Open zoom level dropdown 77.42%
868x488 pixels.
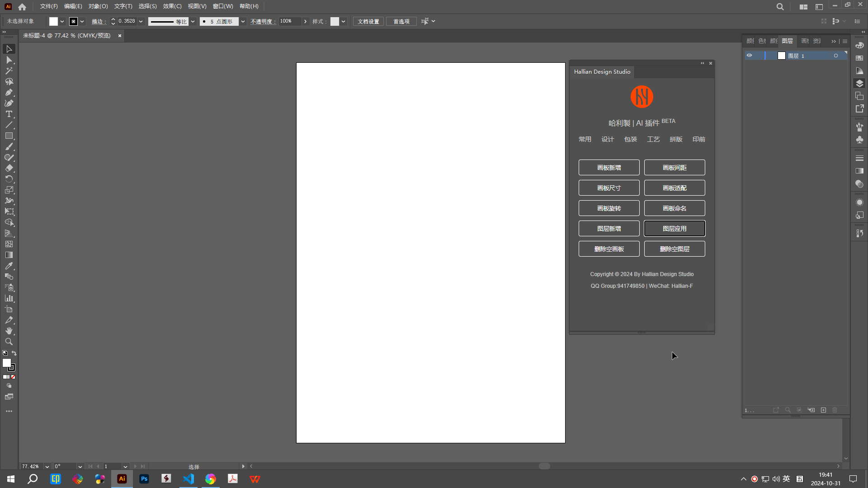(47, 466)
